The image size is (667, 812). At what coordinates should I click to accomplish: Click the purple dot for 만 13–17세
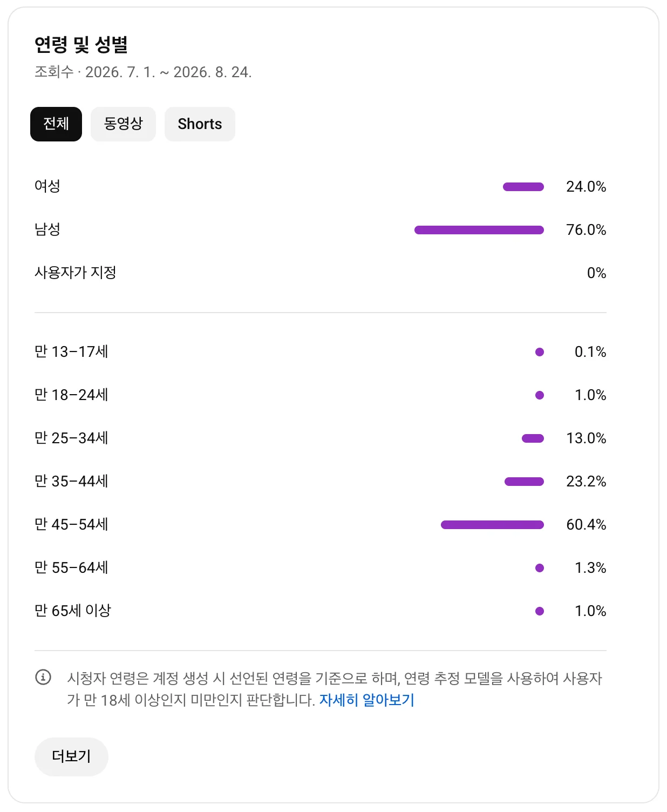coord(540,352)
